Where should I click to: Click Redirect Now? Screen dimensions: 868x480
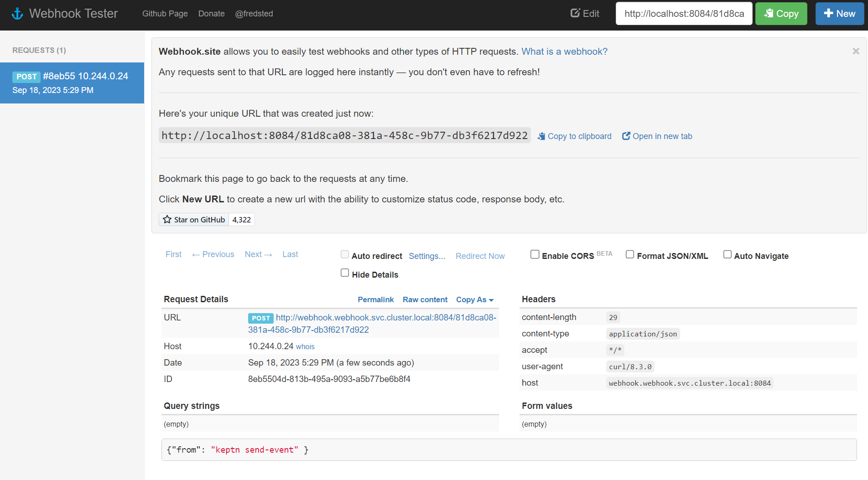(x=480, y=256)
